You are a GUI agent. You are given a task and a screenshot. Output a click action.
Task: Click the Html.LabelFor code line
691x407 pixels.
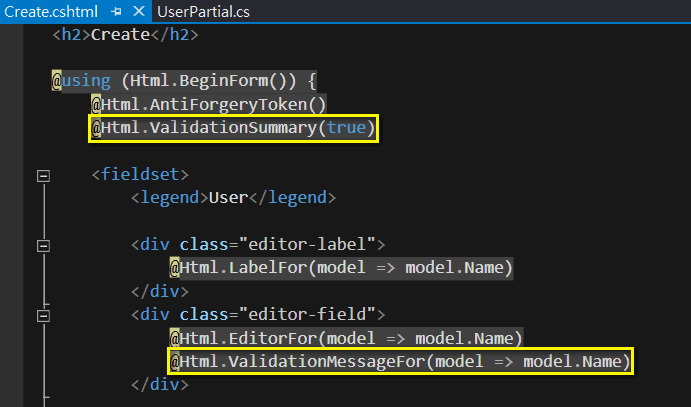[340, 268]
